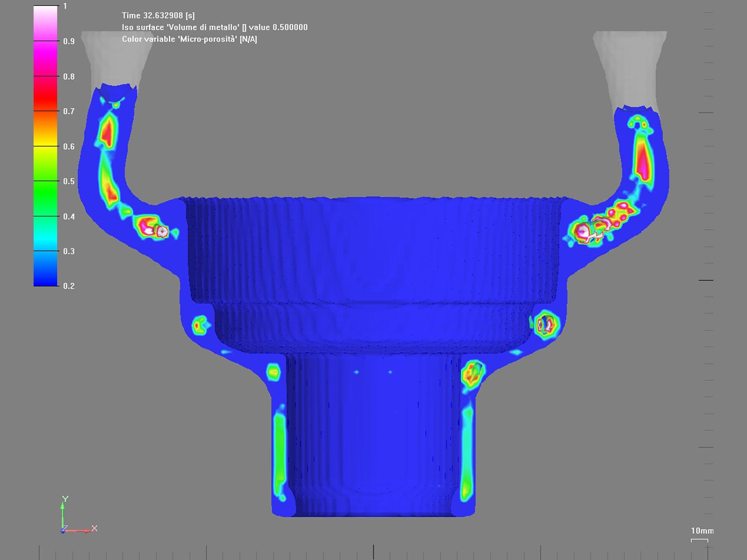The height and width of the screenshot is (560, 747).
Task: Click the ring-shaped porosity spot on right flange
Action: pyautogui.click(x=546, y=325)
